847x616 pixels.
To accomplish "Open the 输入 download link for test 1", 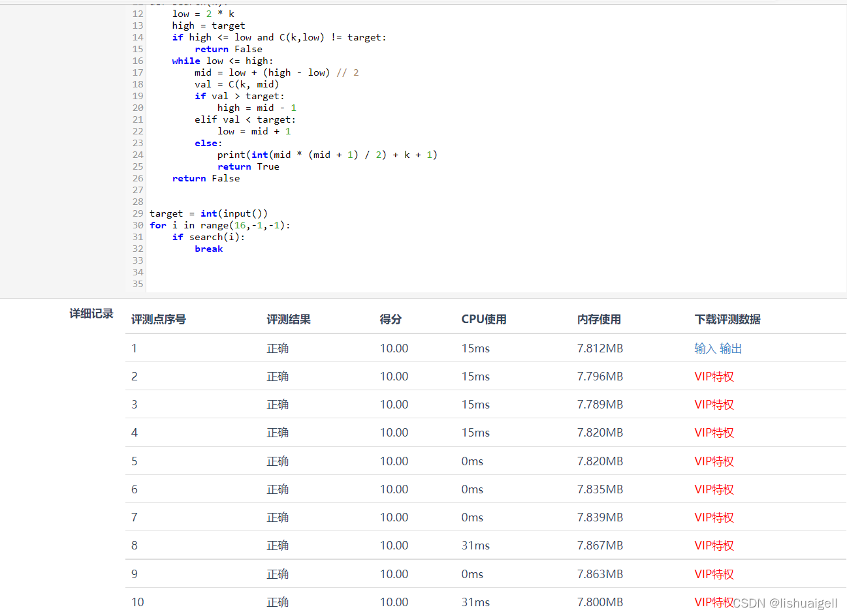I will [705, 348].
